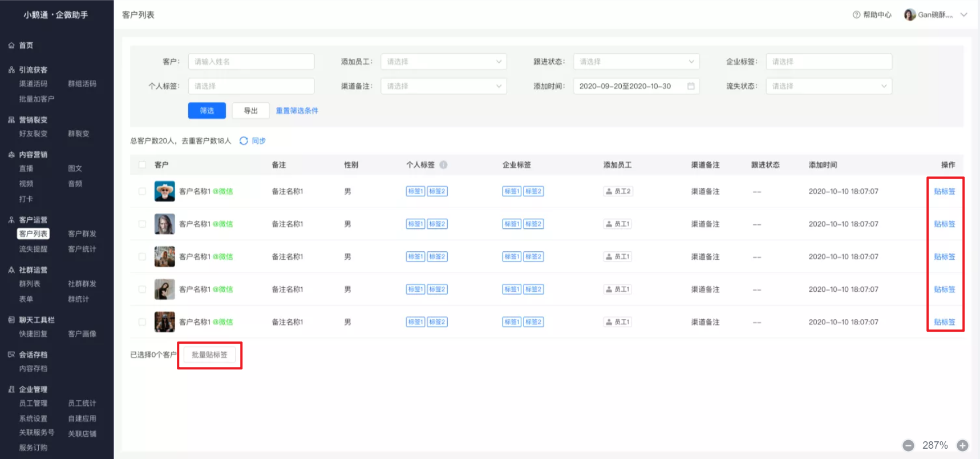Viewport: 980px width, 459px height.
Task: Check the last customer row checkbox
Action: click(142, 322)
